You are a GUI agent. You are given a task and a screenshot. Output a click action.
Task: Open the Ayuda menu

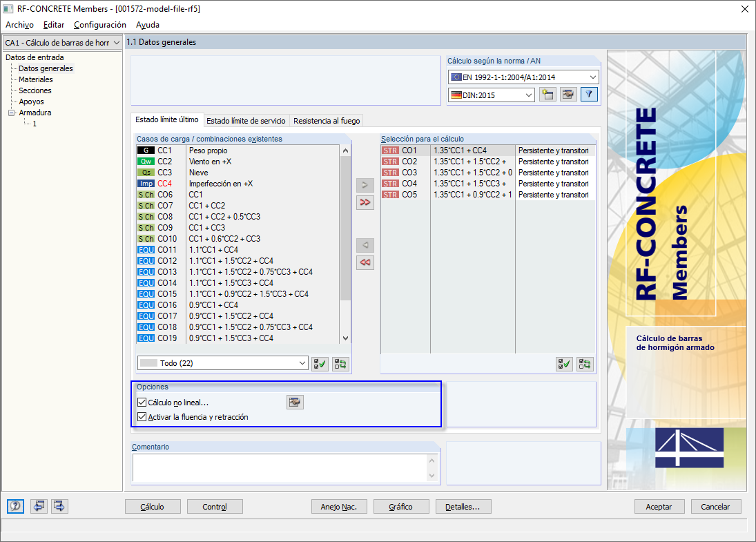tap(148, 25)
